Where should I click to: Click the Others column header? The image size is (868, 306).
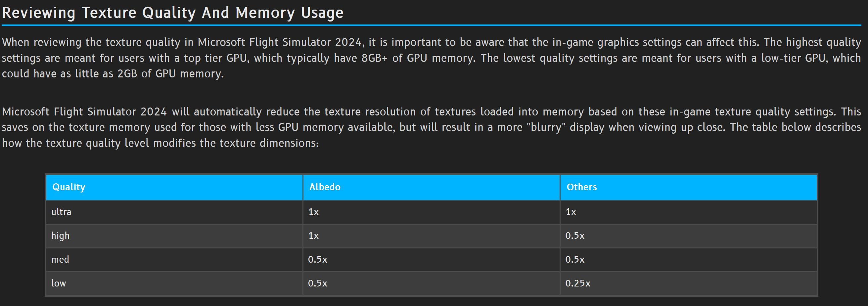point(581,187)
